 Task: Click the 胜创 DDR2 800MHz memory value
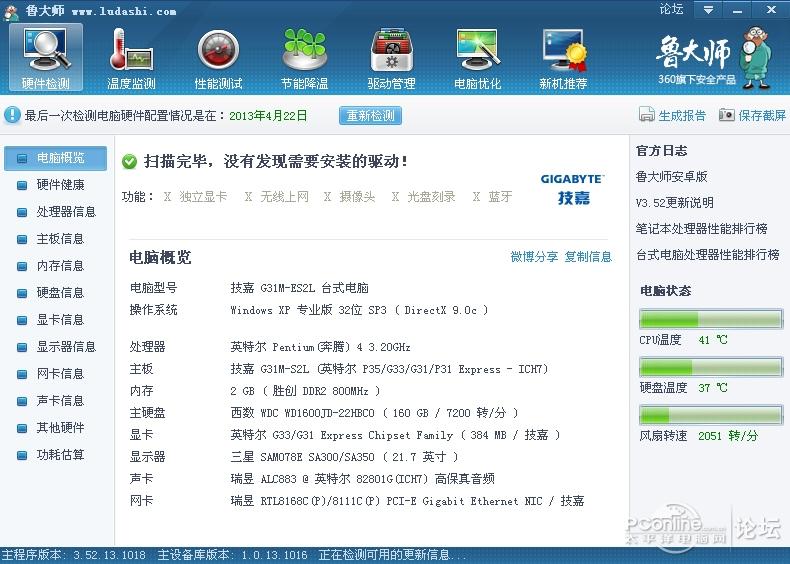click(305, 391)
